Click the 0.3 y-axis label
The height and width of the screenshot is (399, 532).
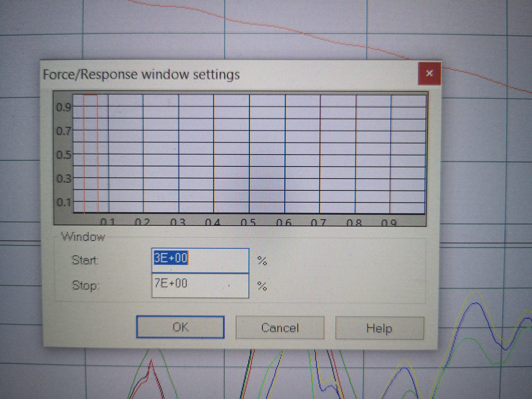[64, 179]
